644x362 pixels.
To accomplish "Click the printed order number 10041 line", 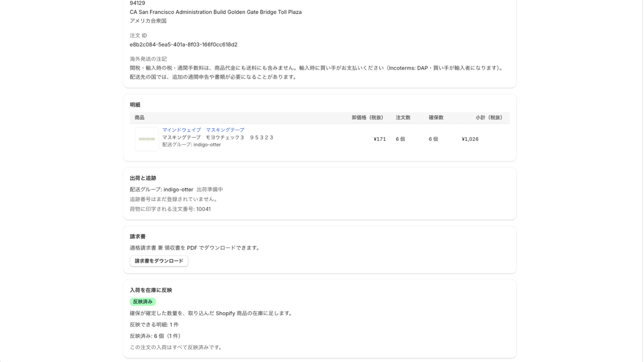I will 170,209.
